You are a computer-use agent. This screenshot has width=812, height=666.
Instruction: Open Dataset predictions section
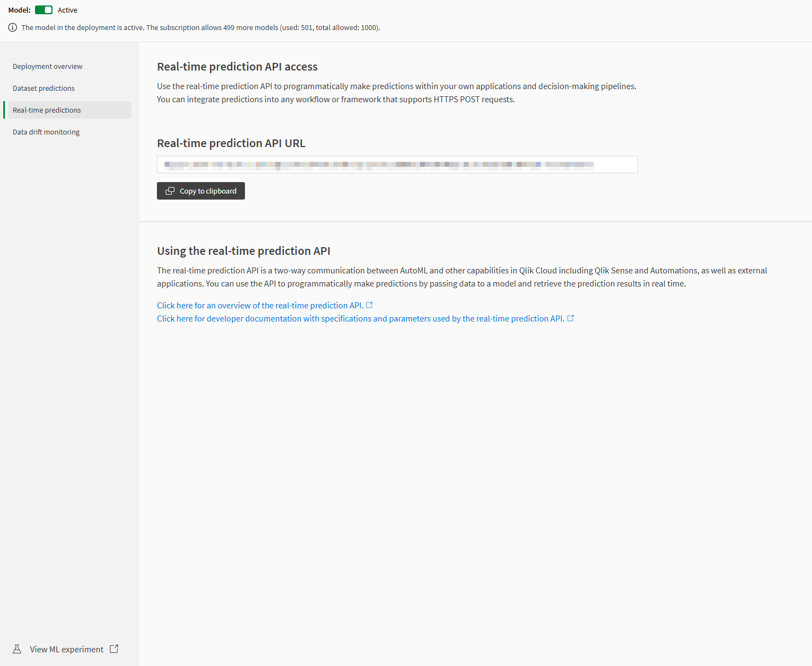[x=44, y=88]
